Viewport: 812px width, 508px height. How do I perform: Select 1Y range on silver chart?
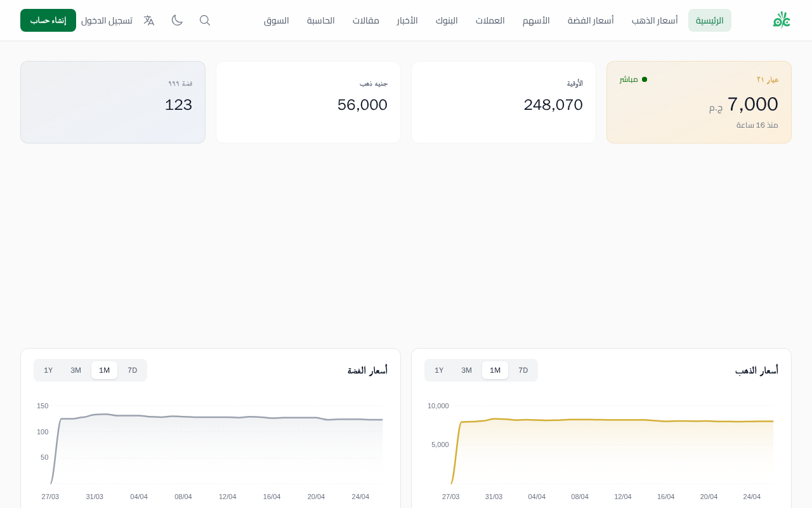[48, 370]
